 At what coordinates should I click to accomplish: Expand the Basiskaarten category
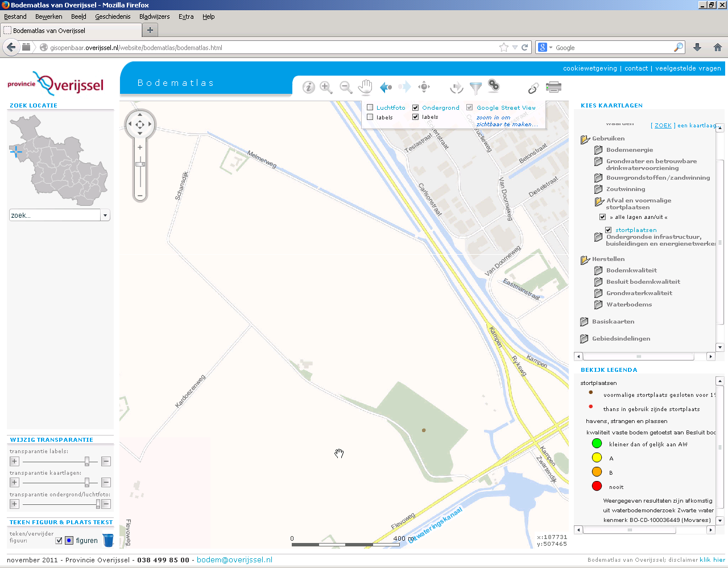pyautogui.click(x=612, y=321)
